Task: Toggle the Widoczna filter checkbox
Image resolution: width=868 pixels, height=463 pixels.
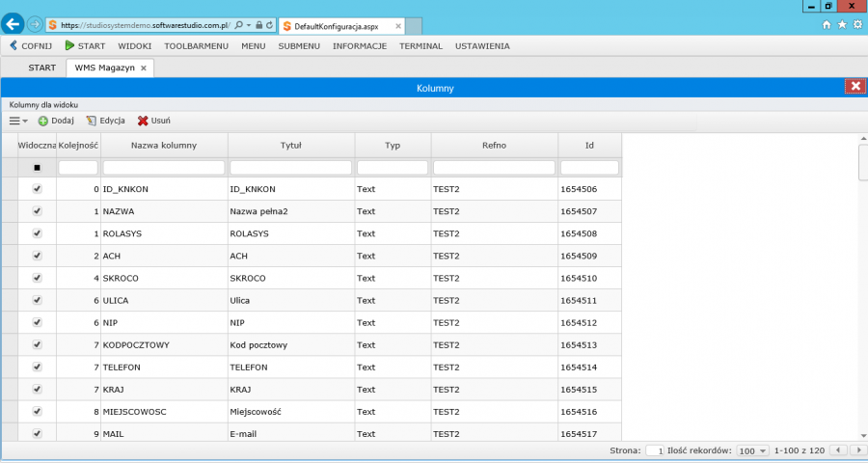Action: [37, 167]
